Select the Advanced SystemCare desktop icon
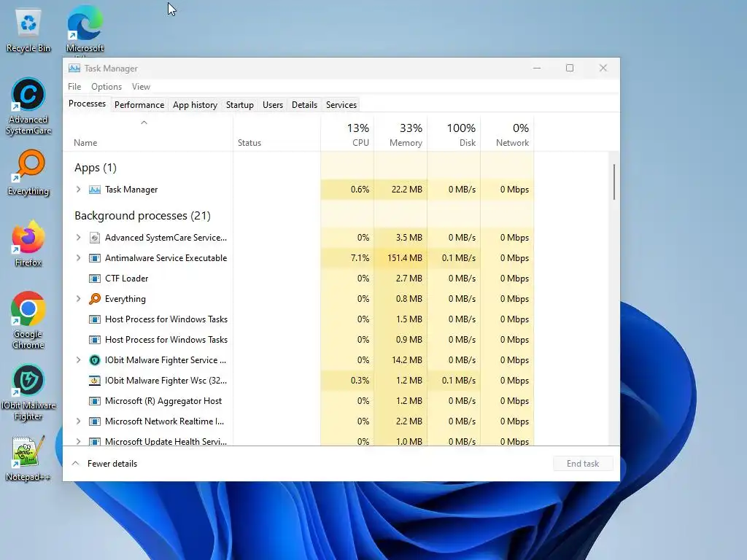Screen dimensions: 747x560 (28, 106)
